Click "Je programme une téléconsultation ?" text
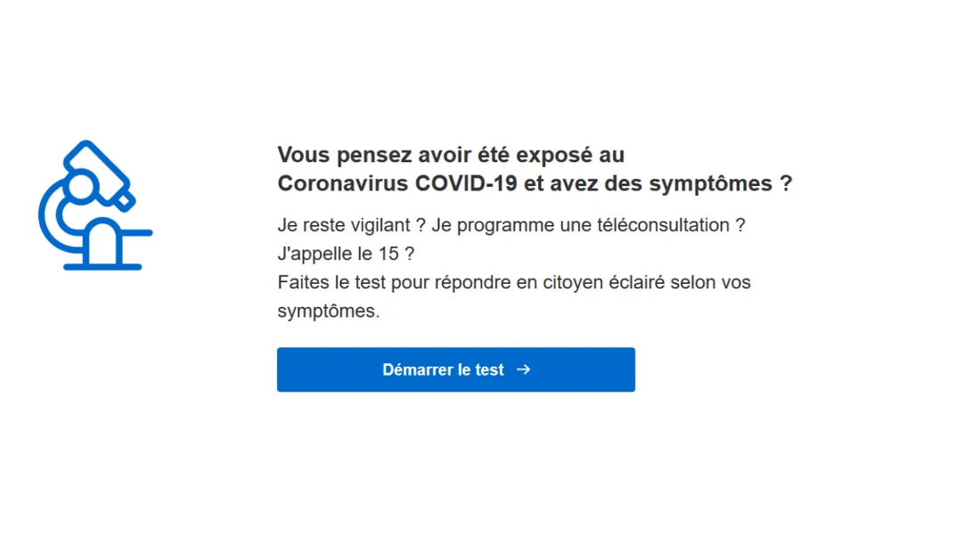This screenshot has height=551, width=980. click(x=588, y=225)
